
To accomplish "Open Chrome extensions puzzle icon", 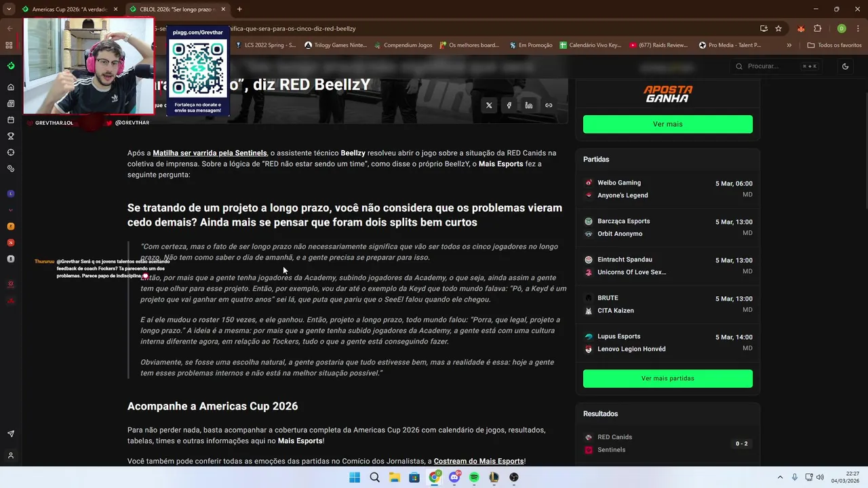I will click(x=818, y=28).
